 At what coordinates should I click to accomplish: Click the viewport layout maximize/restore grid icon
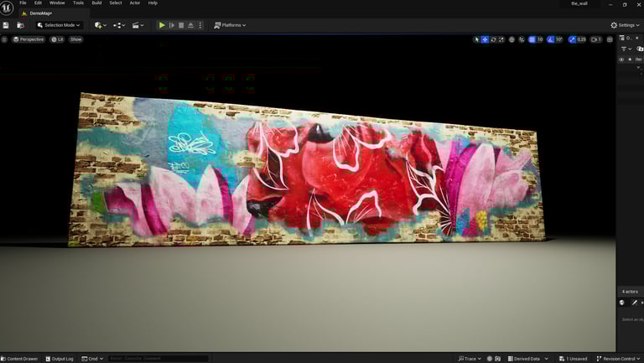(x=610, y=39)
